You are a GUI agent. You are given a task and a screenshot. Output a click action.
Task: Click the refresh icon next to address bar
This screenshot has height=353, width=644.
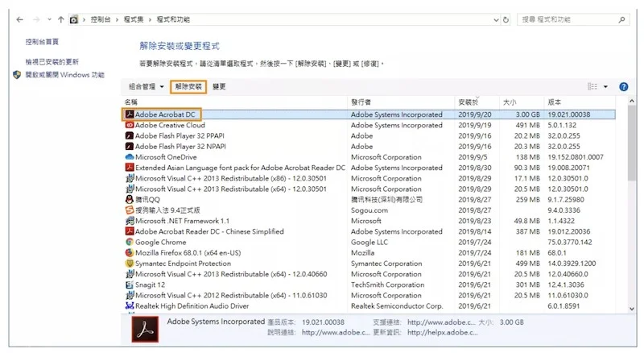[x=506, y=20]
